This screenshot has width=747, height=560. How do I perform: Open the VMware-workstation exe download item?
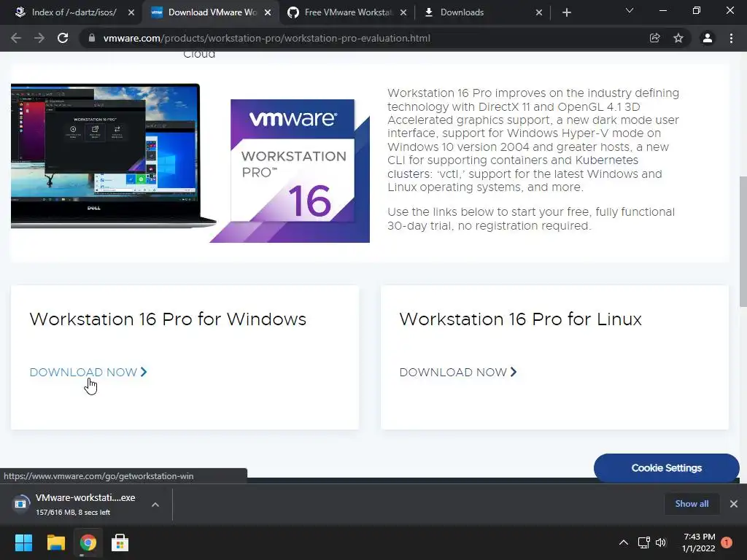click(x=76, y=504)
